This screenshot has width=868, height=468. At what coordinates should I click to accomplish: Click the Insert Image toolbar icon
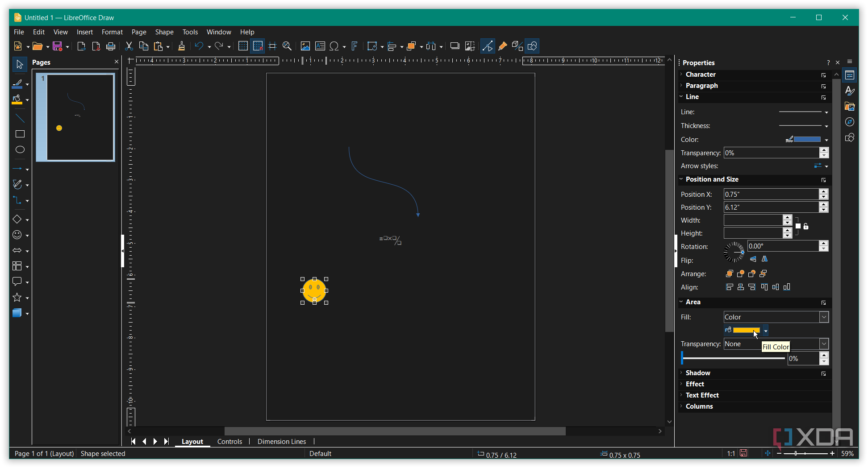[x=305, y=46]
